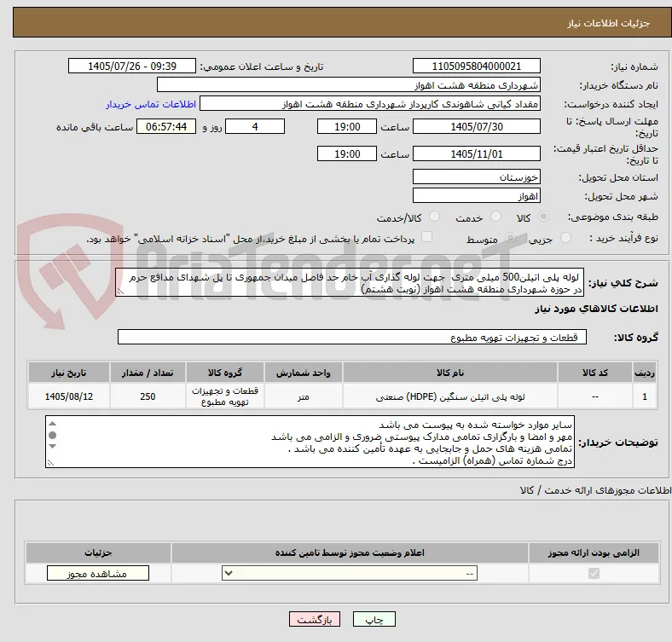Select the جزیی purchase type radio
Viewport: 672px width, 642px height.
565,238
